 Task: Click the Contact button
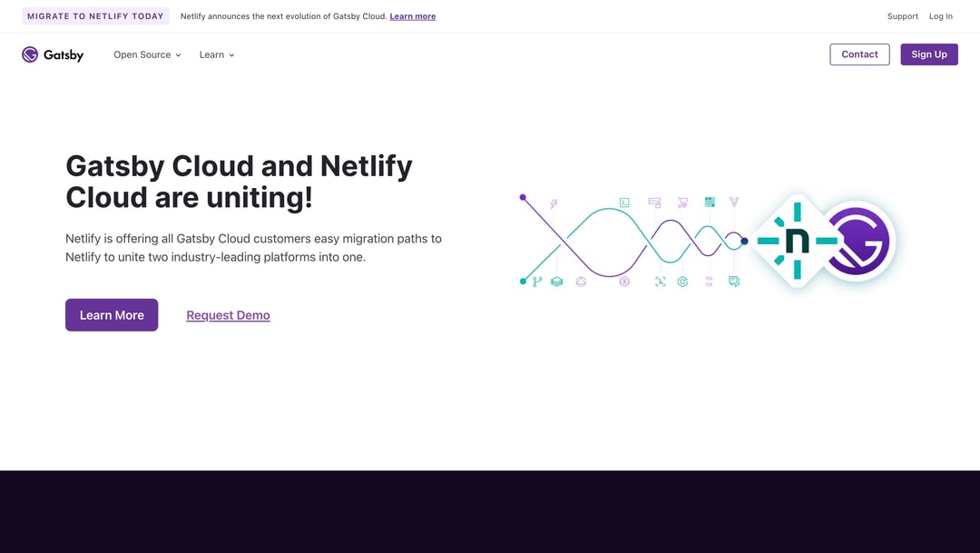pos(859,54)
